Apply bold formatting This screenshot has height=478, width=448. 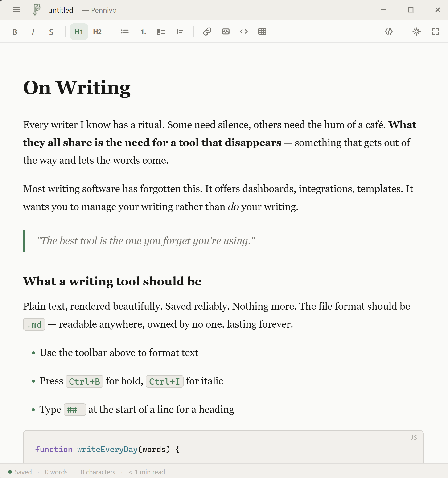pyautogui.click(x=15, y=32)
